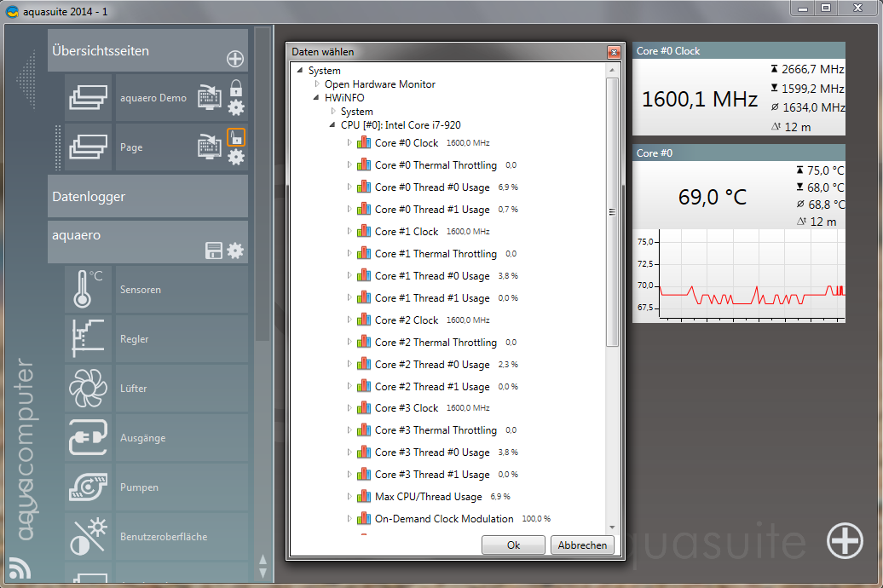883x588 pixels.
Task: Expand Open Hardware Monitor node
Action: tap(317, 84)
